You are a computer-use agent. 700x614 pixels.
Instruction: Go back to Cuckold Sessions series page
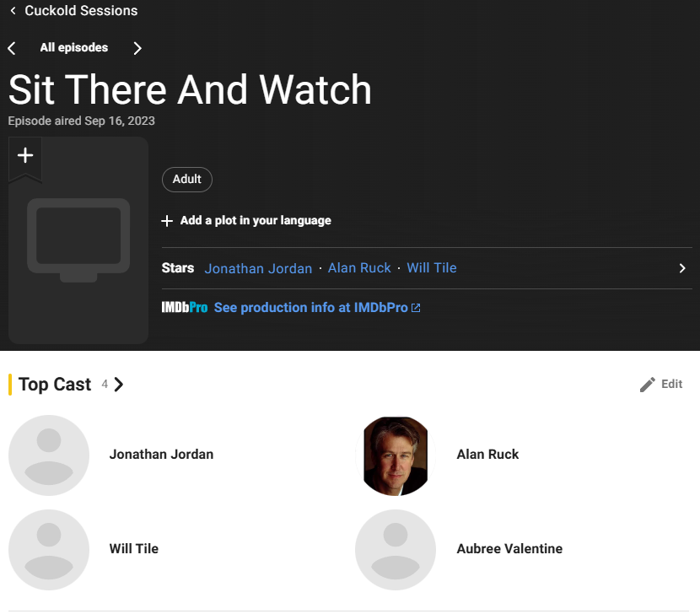(x=81, y=10)
